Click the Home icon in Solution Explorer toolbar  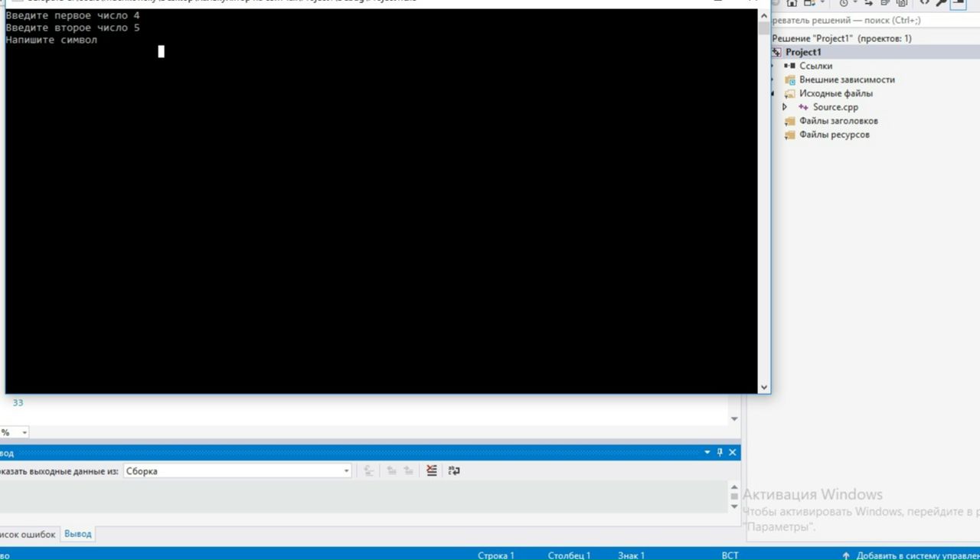[792, 3]
